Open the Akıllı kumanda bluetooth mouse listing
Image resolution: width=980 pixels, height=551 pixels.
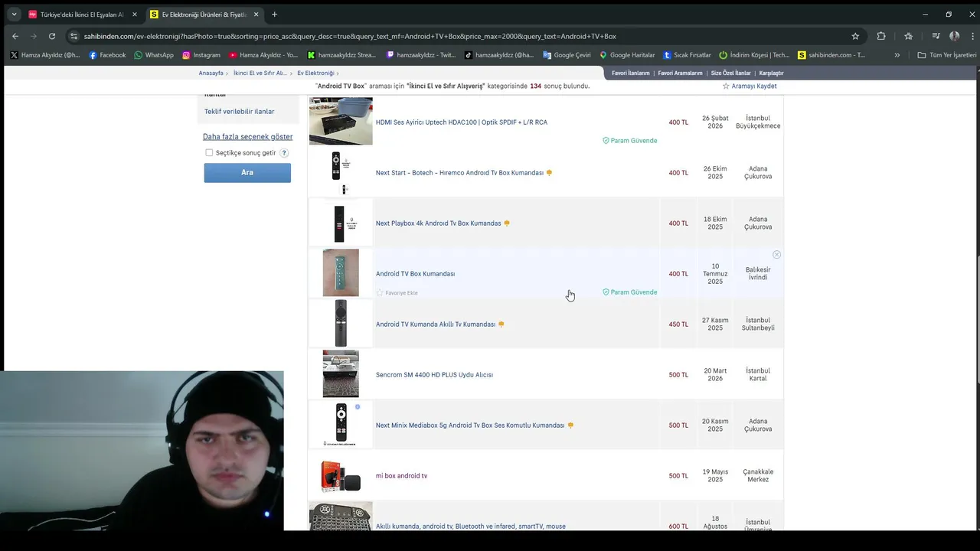pos(470,527)
